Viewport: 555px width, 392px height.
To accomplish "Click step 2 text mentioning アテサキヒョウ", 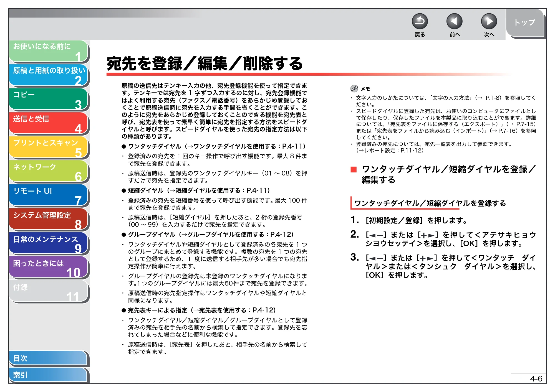I will tap(451, 239).
